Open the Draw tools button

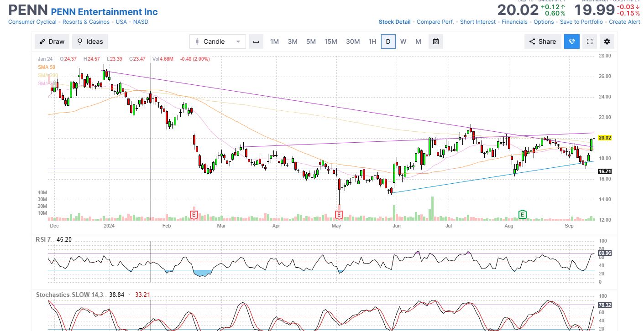click(52, 41)
